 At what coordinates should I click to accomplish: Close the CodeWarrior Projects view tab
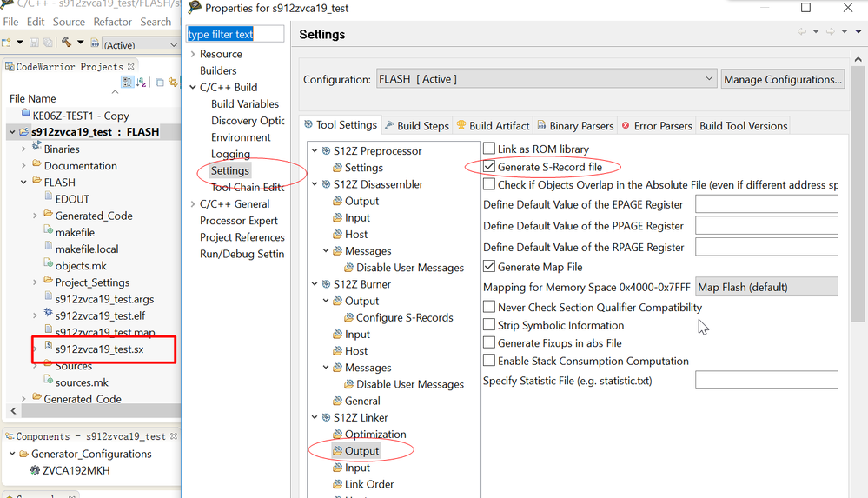(132, 67)
